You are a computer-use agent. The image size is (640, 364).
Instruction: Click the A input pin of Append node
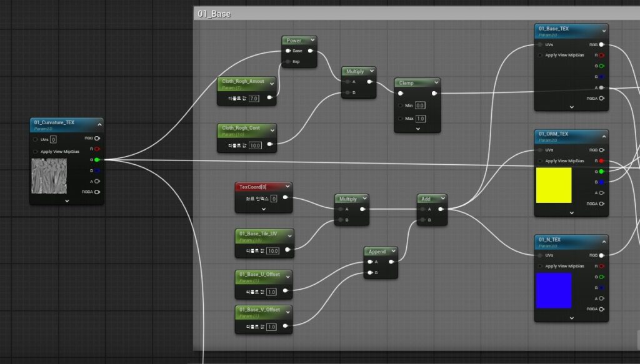coord(370,262)
